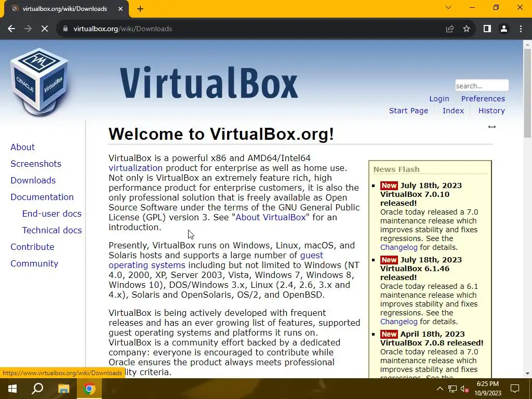The width and height of the screenshot is (532, 399).
Task: Open the side panel icon
Action: pyautogui.click(x=487, y=29)
